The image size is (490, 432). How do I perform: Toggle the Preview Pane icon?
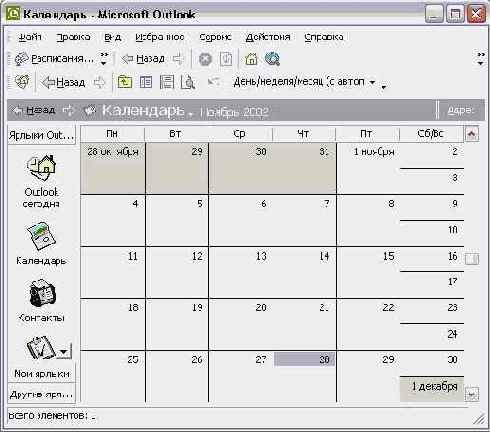167,82
